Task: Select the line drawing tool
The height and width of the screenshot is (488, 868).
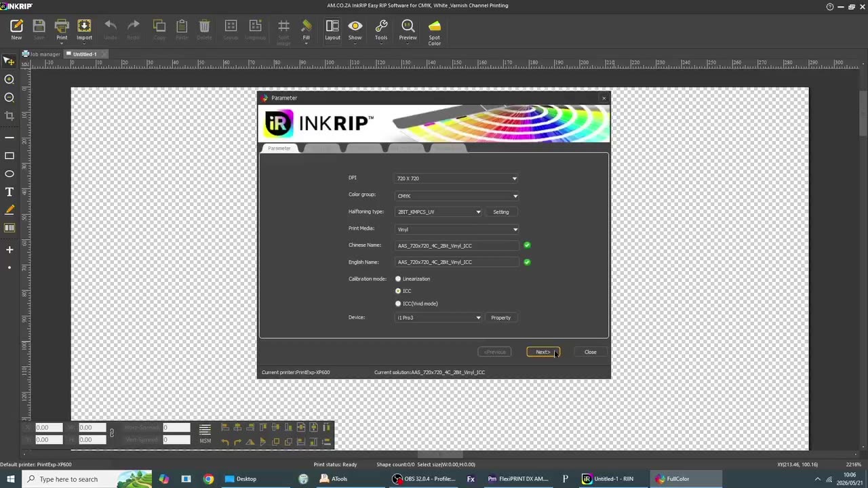Action: click(9, 138)
